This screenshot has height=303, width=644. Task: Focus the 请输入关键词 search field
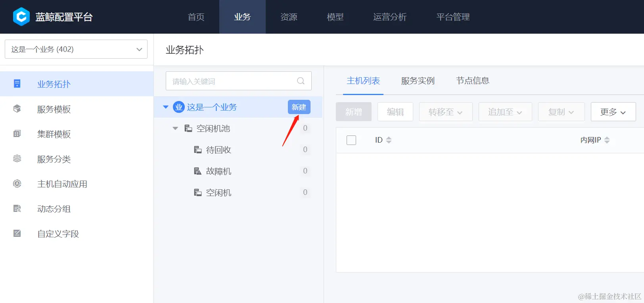coord(239,81)
